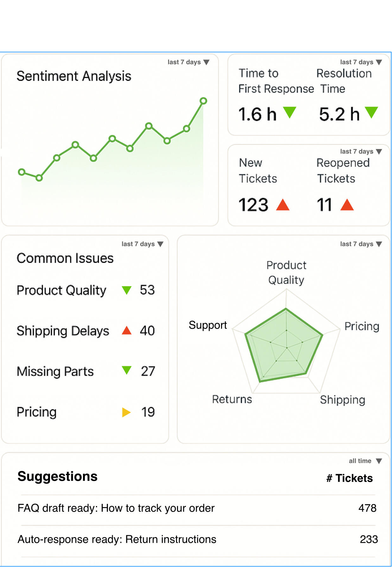Change the Common Issues time range dropdown
This screenshot has width=392, height=571.
coord(142,244)
